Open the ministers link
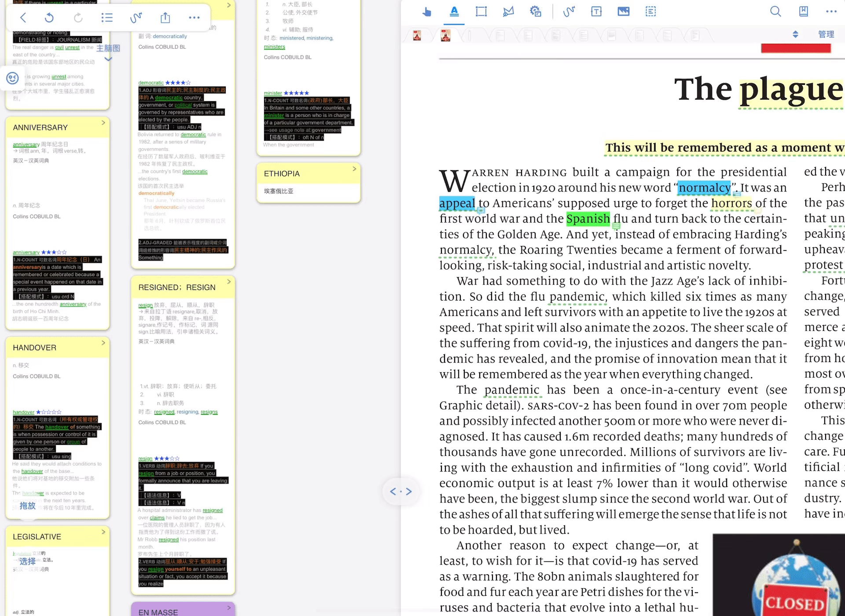 (275, 47)
